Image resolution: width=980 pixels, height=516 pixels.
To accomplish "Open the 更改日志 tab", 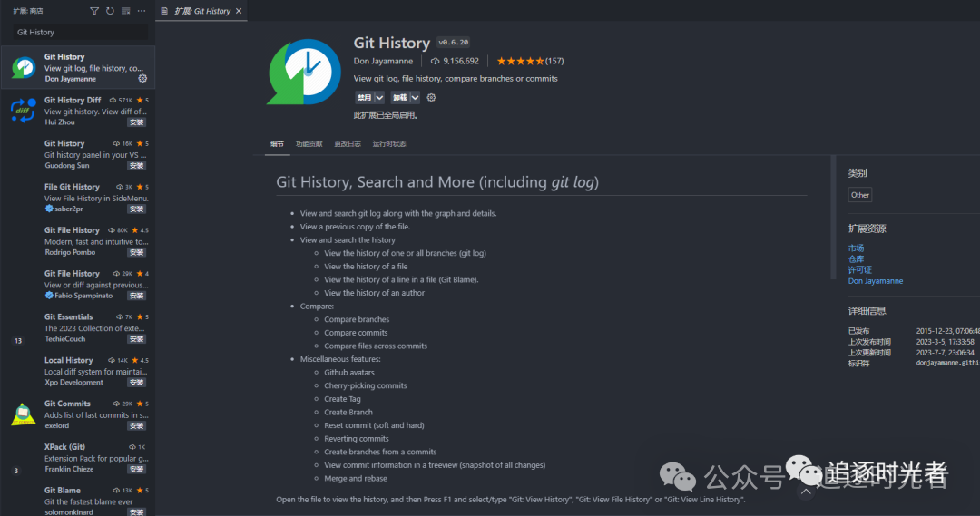I will point(348,143).
